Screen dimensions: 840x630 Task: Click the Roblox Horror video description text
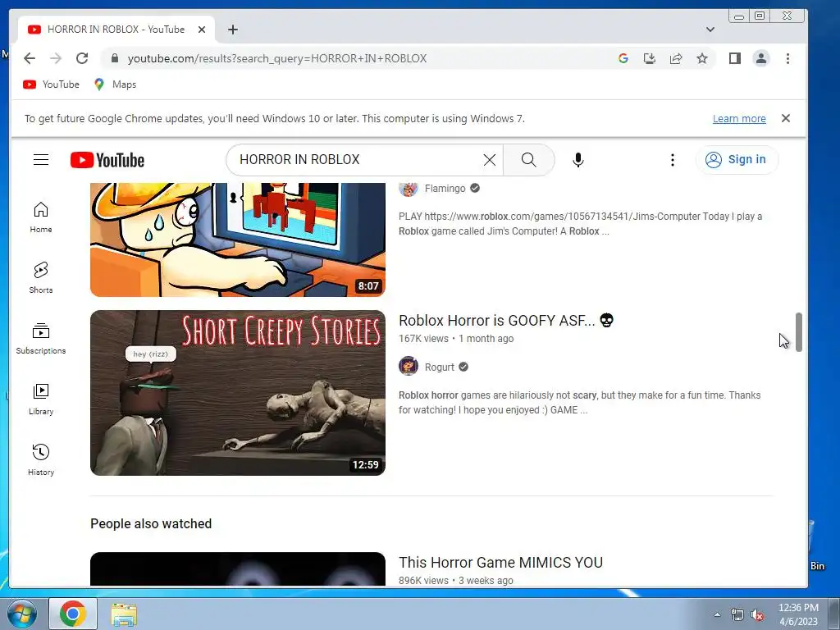(580, 402)
